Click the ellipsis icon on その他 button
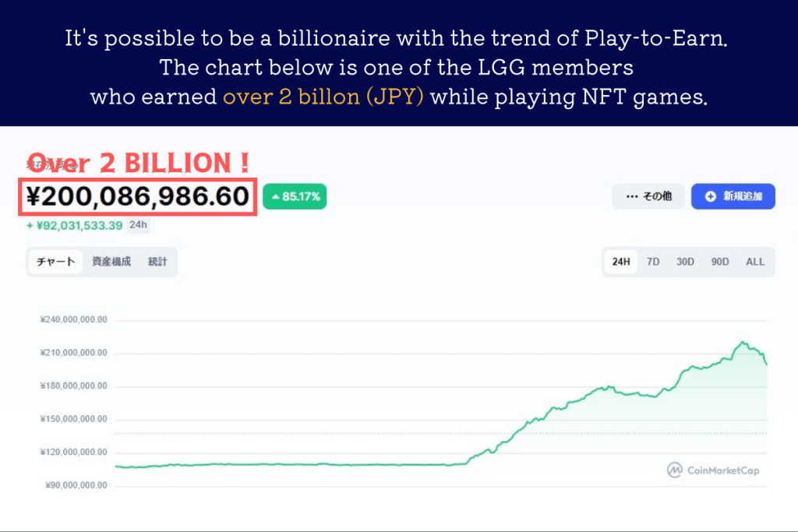The width and height of the screenshot is (798, 532). pyautogui.click(x=630, y=196)
